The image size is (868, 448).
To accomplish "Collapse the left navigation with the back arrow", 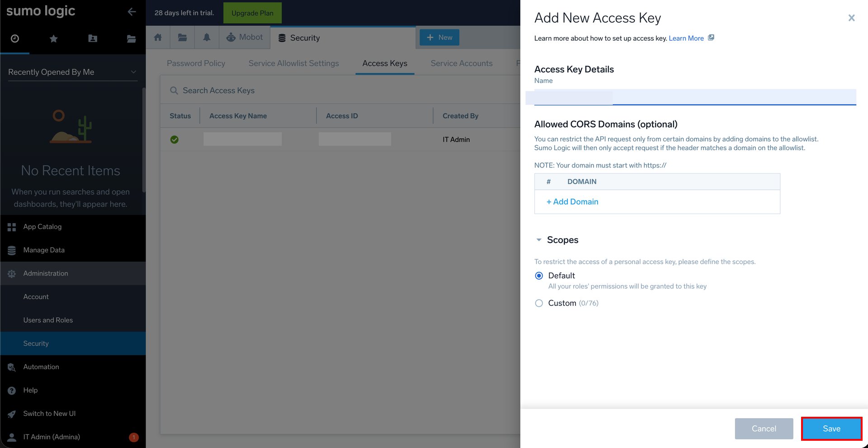I will [132, 12].
